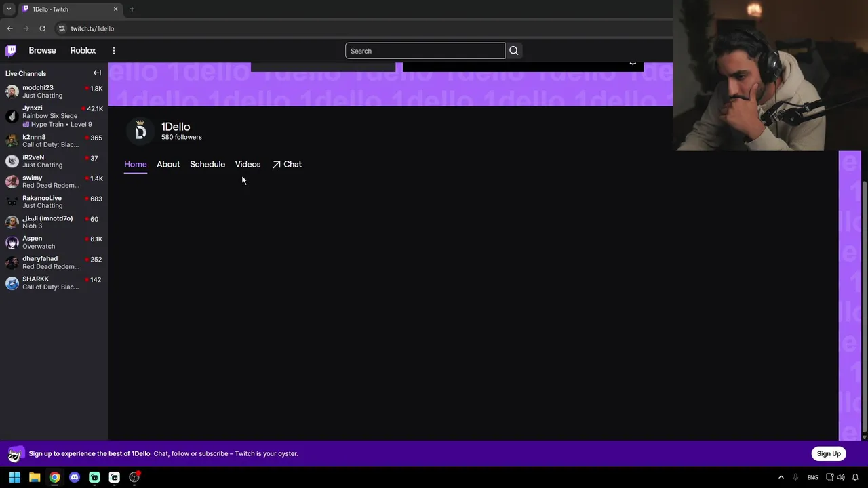Screen dimensions: 868x488
Task: Open File Explorer from taskbar
Action: coord(35,477)
